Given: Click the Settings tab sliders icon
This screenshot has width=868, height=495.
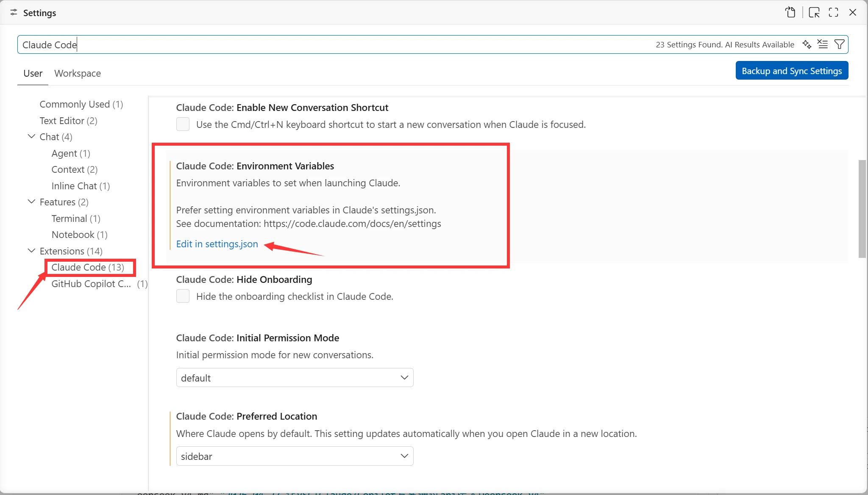Looking at the screenshot, I should pos(14,13).
